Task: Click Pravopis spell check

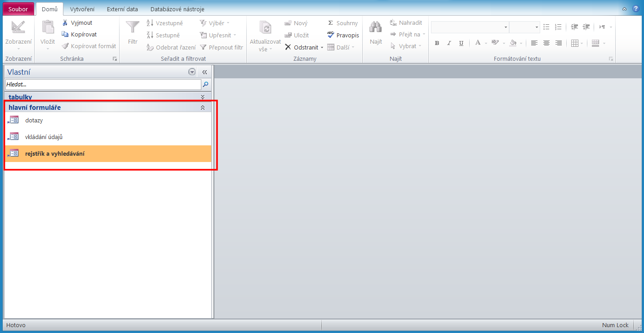Action: 343,35
